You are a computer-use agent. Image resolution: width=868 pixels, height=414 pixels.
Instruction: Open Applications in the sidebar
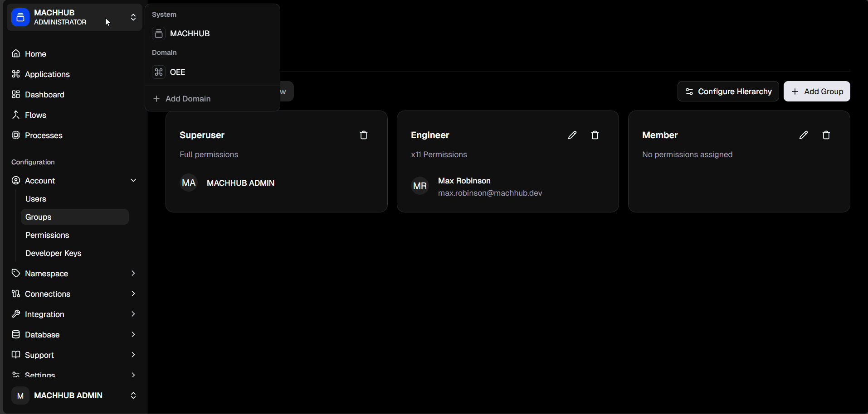click(x=75, y=74)
